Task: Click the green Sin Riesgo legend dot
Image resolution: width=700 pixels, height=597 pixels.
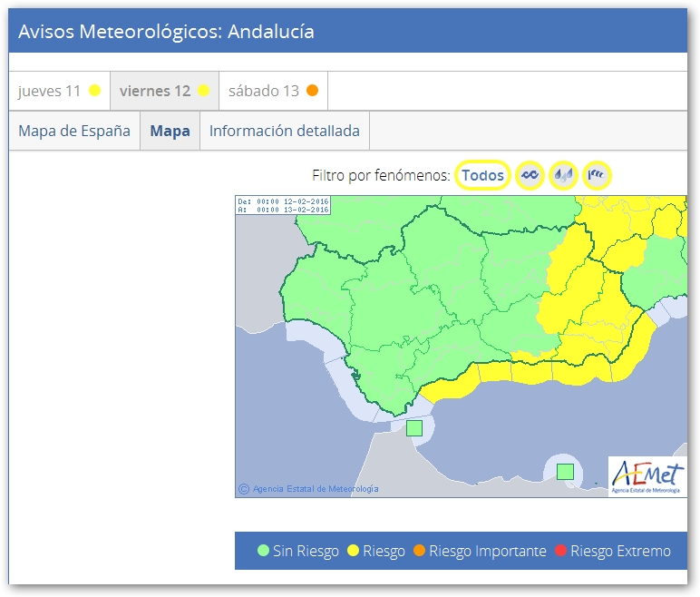Action: pos(263,552)
